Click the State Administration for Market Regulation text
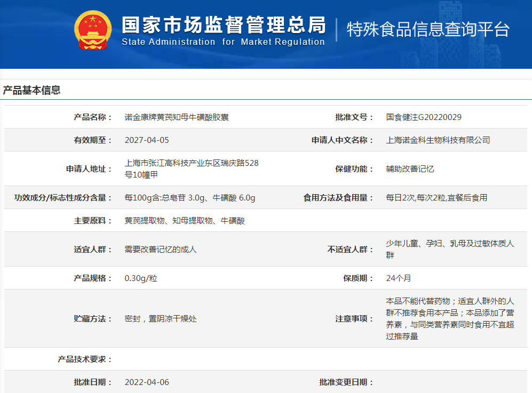 tap(223, 42)
